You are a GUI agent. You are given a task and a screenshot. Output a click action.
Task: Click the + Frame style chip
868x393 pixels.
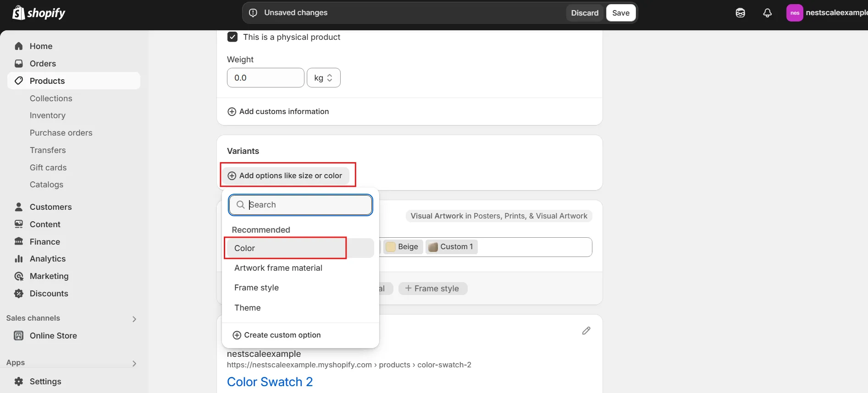click(x=432, y=289)
